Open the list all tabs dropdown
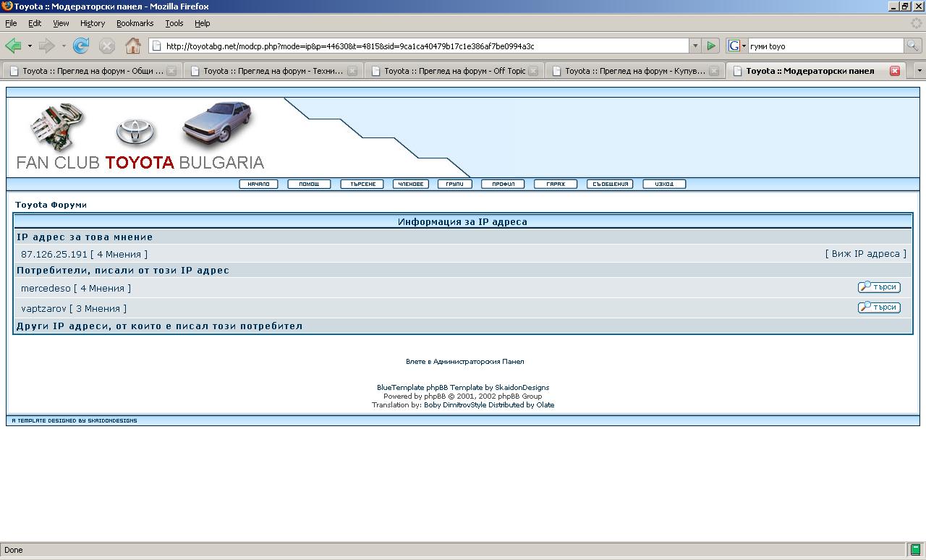This screenshot has width=926, height=560. [919, 71]
